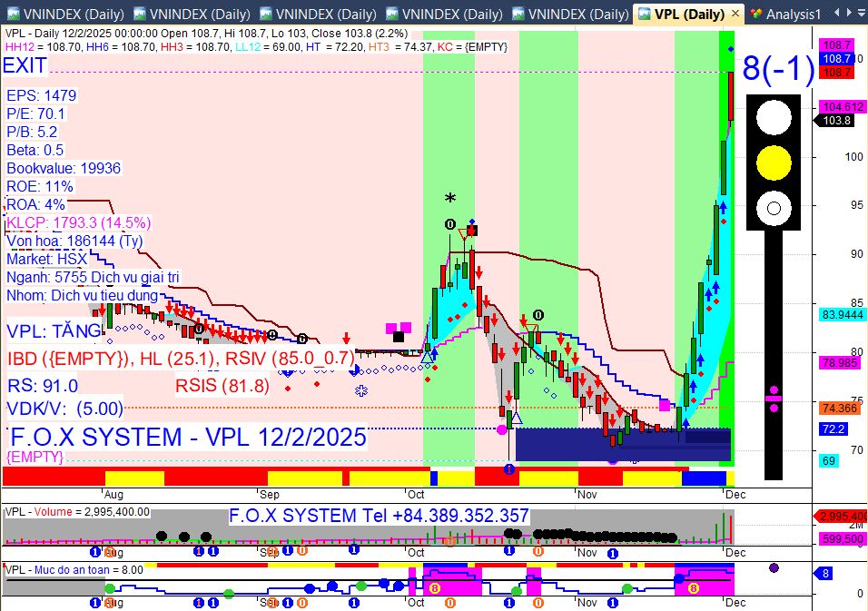This screenshot has width=868, height=611.
Task: Click the cyan 69 axis label
Action: click(x=828, y=460)
